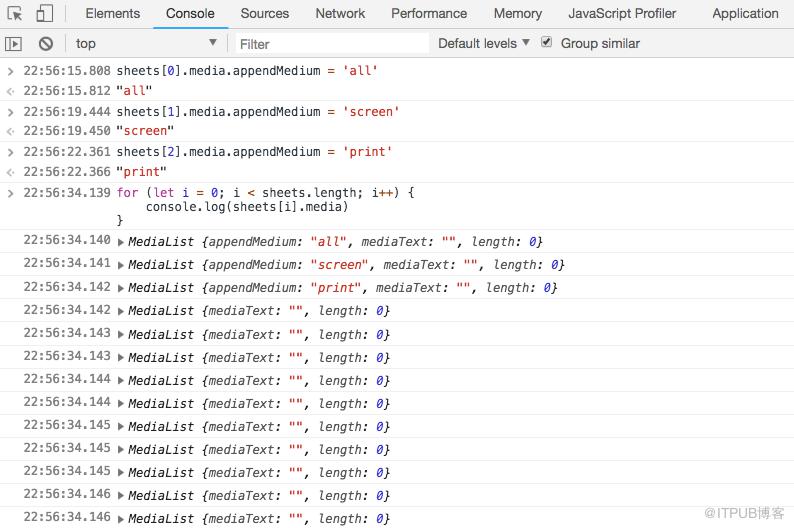
Task: Click timestamp 22:56:34.139
Action: (67, 192)
